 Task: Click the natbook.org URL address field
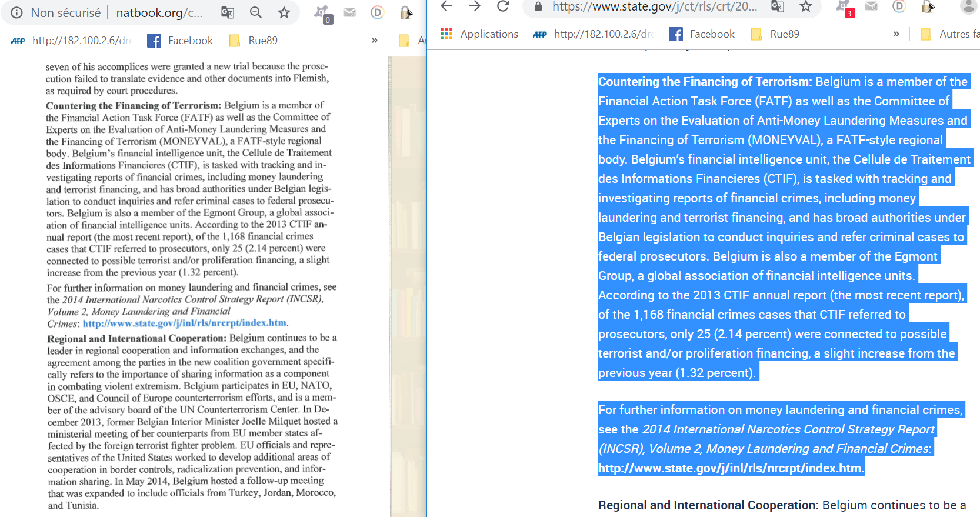159,12
